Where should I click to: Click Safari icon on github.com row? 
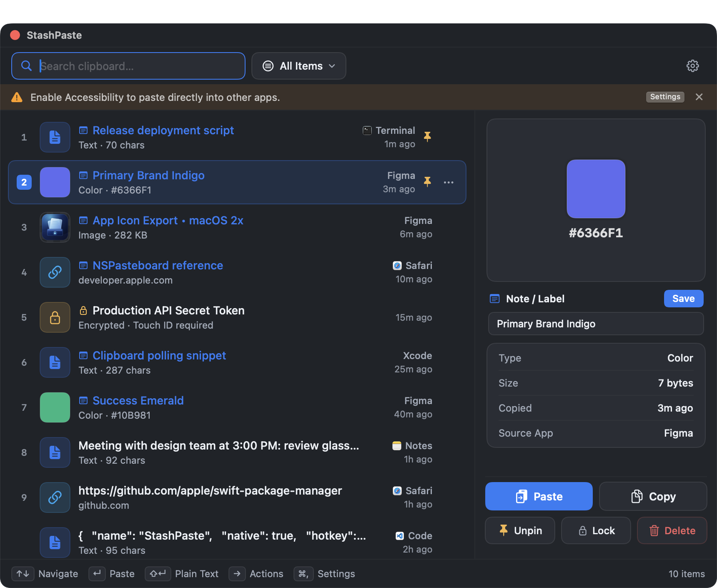397,491
